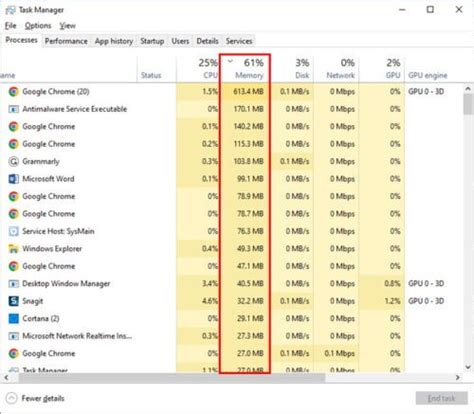This screenshot has height=414, width=474.
Task: Switch to the Services tab
Action: [x=239, y=41]
